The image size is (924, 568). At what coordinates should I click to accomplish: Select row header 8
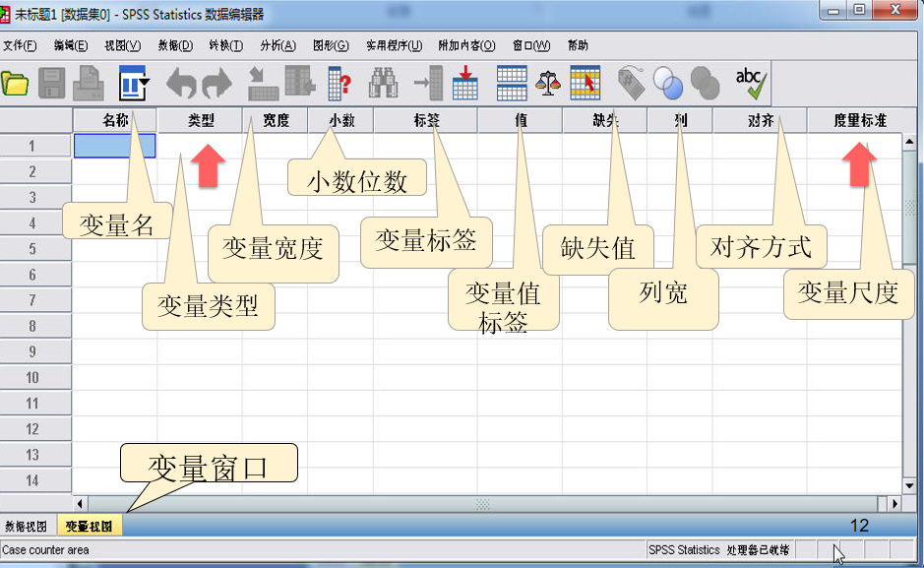(x=36, y=326)
